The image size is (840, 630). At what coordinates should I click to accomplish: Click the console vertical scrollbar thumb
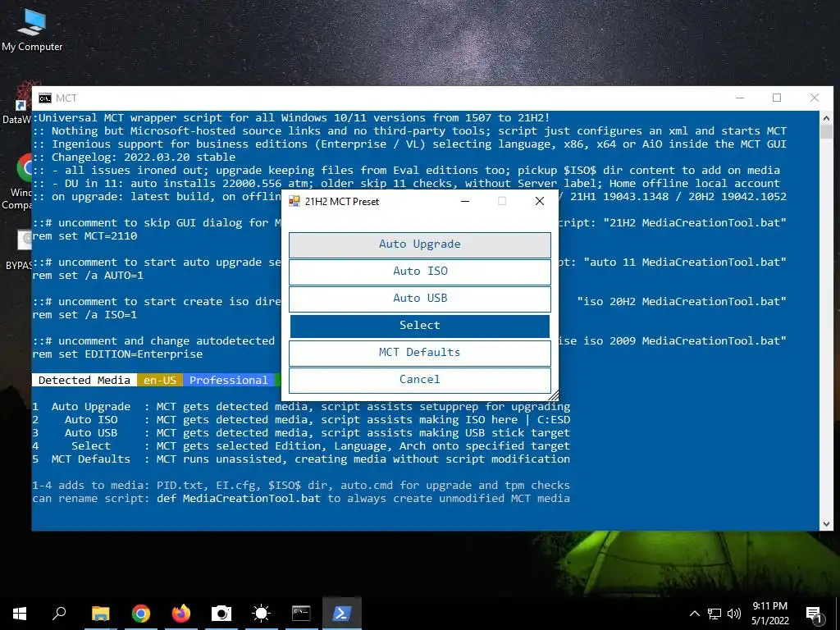[x=826, y=132]
